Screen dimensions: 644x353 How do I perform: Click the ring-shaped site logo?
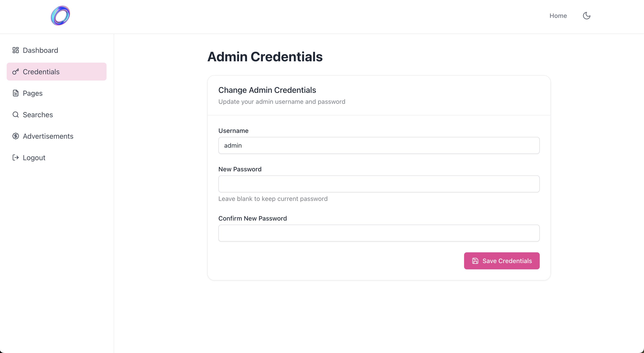[60, 16]
